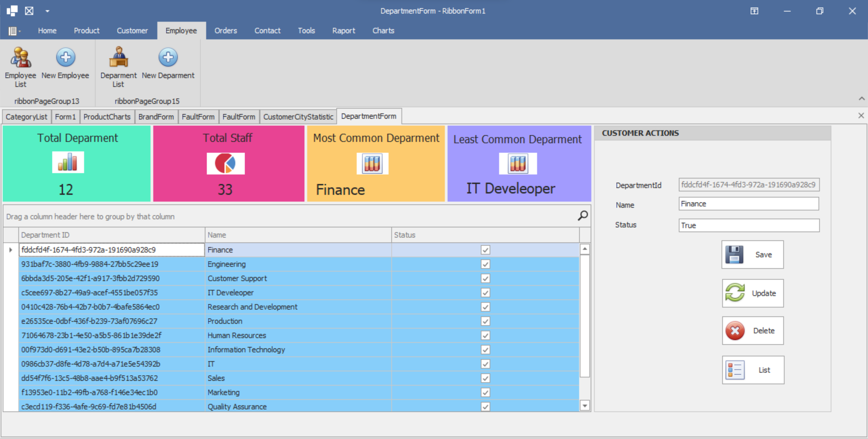Click the magnifier search icon in grid
Image resolution: width=868 pixels, height=439 pixels.
pyautogui.click(x=583, y=216)
